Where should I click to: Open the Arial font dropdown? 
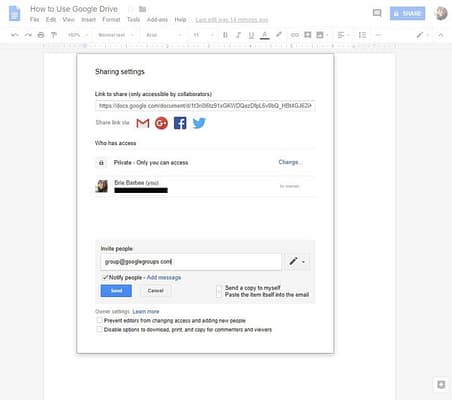click(164, 35)
